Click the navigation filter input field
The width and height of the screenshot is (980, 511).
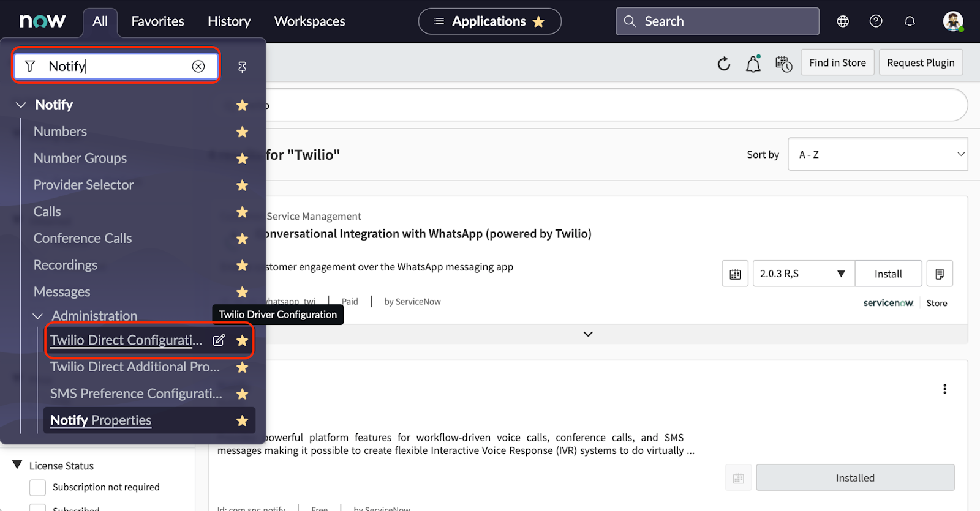[x=116, y=66]
